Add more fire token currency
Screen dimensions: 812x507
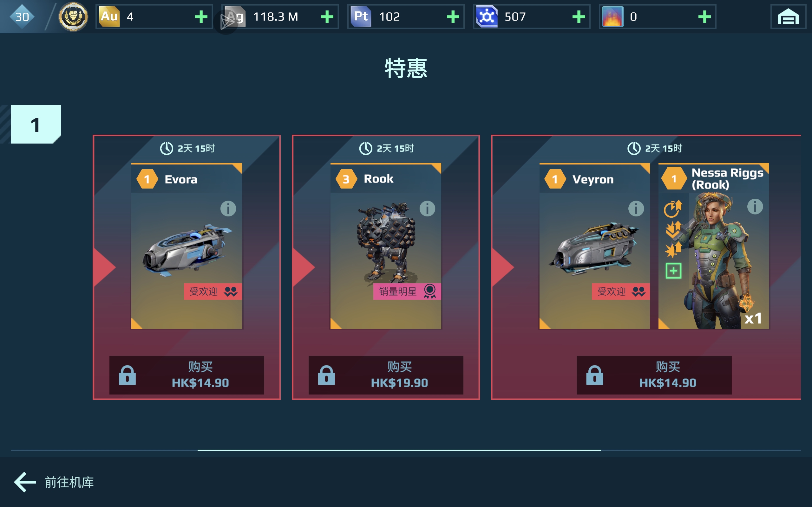point(704,17)
